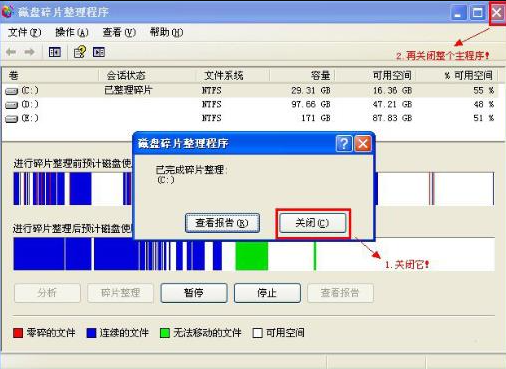Click the 关闭 button in the dialog
The height and width of the screenshot is (369, 506).
[312, 223]
